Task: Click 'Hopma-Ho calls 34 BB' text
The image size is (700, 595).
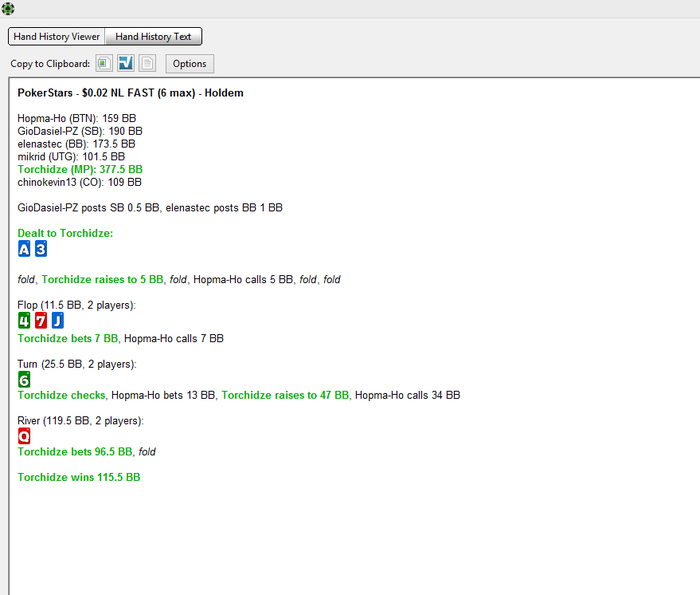Action: pos(408,395)
